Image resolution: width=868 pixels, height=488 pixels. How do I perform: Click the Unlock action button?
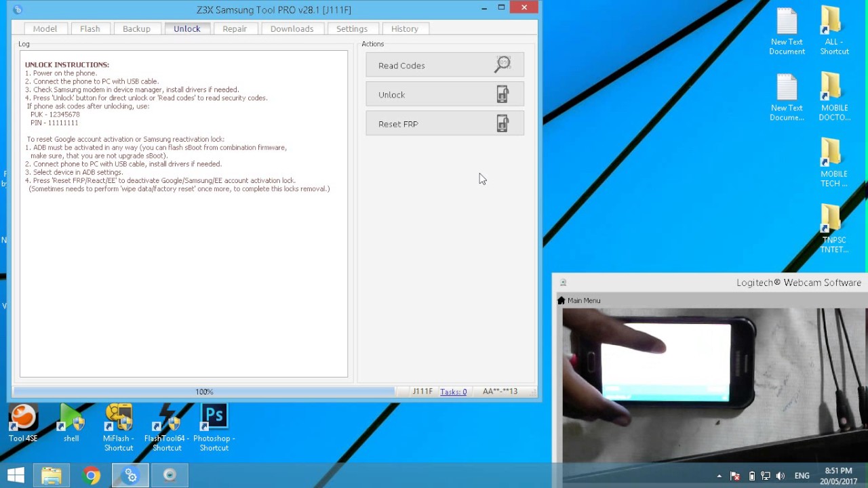click(x=445, y=94)
